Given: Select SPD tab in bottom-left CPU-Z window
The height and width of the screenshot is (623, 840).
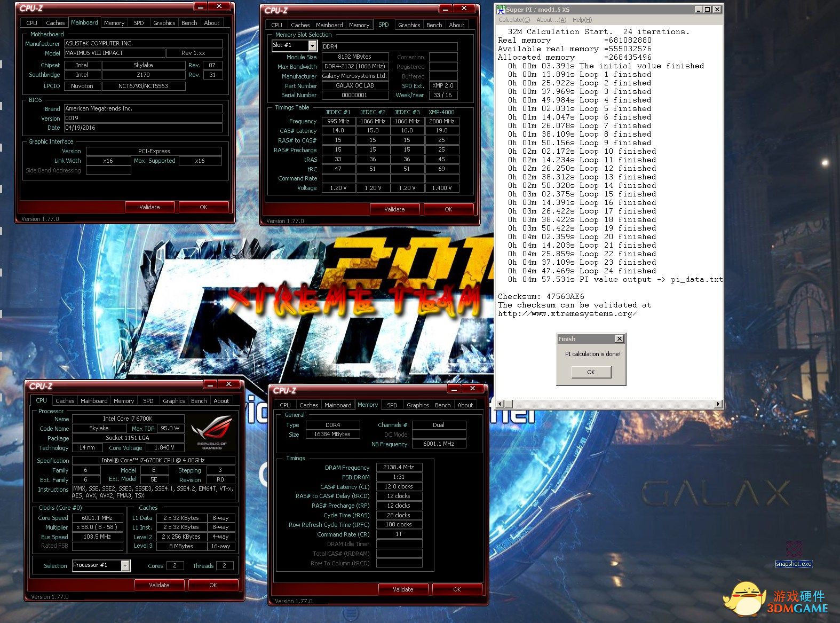Looking at the screenshot, I should tap(148, 401).
